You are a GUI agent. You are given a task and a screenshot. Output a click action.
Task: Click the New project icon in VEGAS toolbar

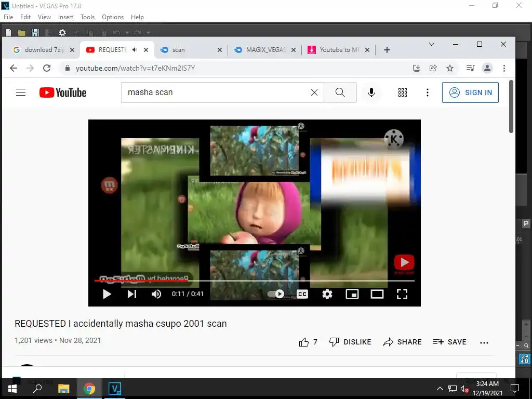click(x=8, y=33)
